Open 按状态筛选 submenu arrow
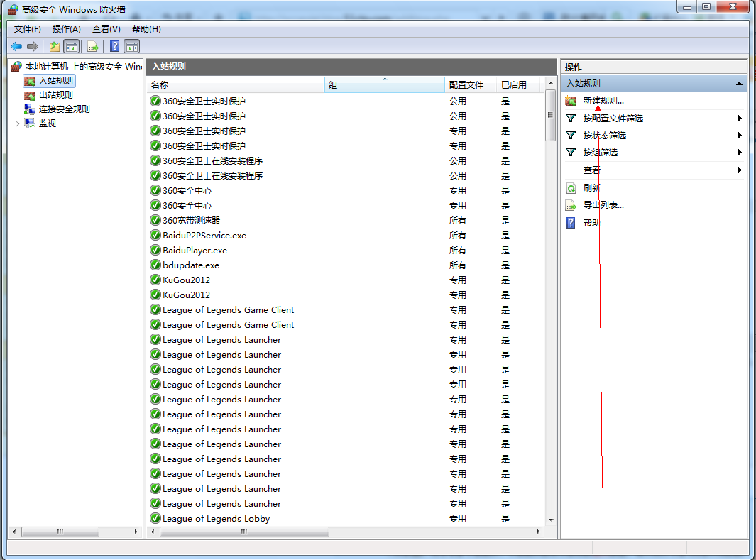The width and height of the screenshot is (756, 560). pos(740,136)
